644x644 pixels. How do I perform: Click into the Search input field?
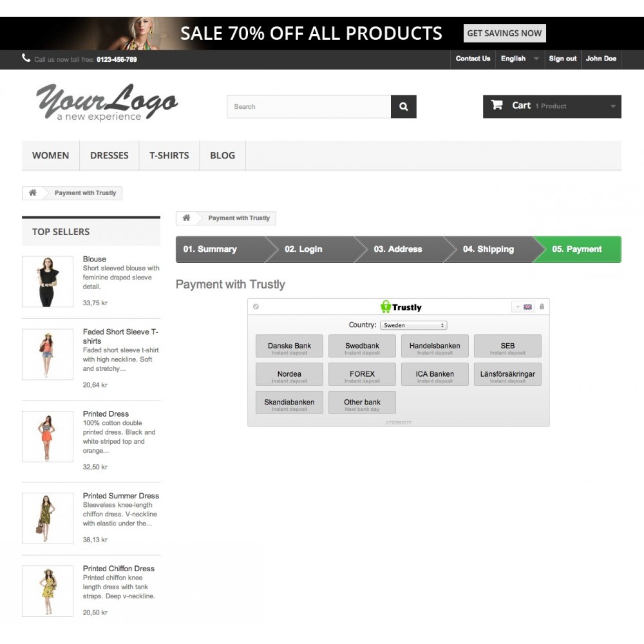309,107
